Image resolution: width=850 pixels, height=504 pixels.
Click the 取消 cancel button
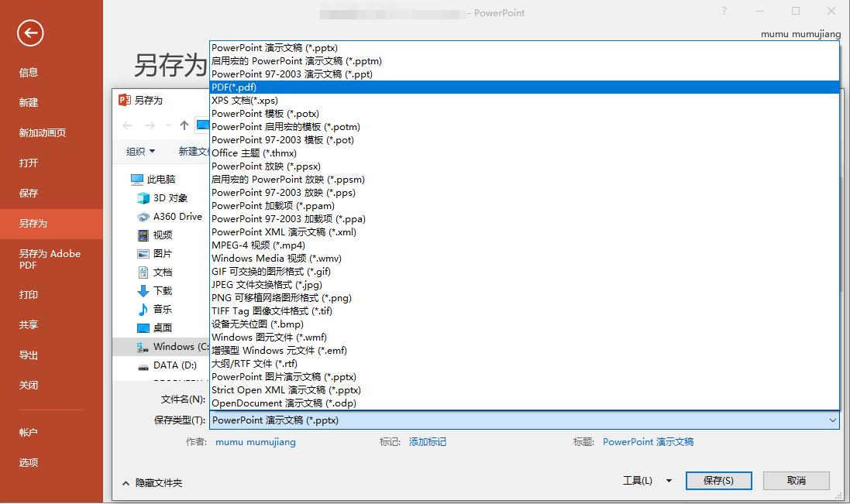(x=796, y=481)
